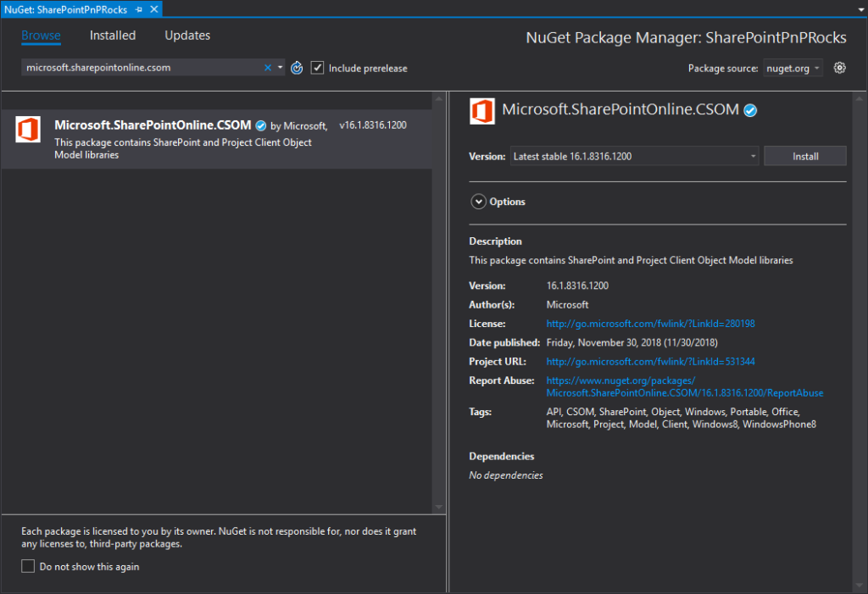Open NuGet settings with the gear icon
Viewport: 868px width, 594px height.
tap(839, 68)
